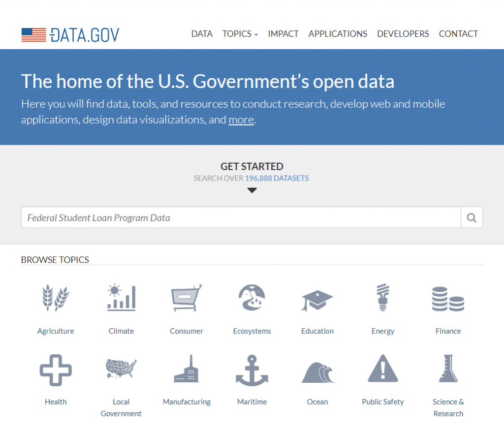Select the Ecosystems text link
The height and width of the screenshot is (429, 504).
[252, 331]
